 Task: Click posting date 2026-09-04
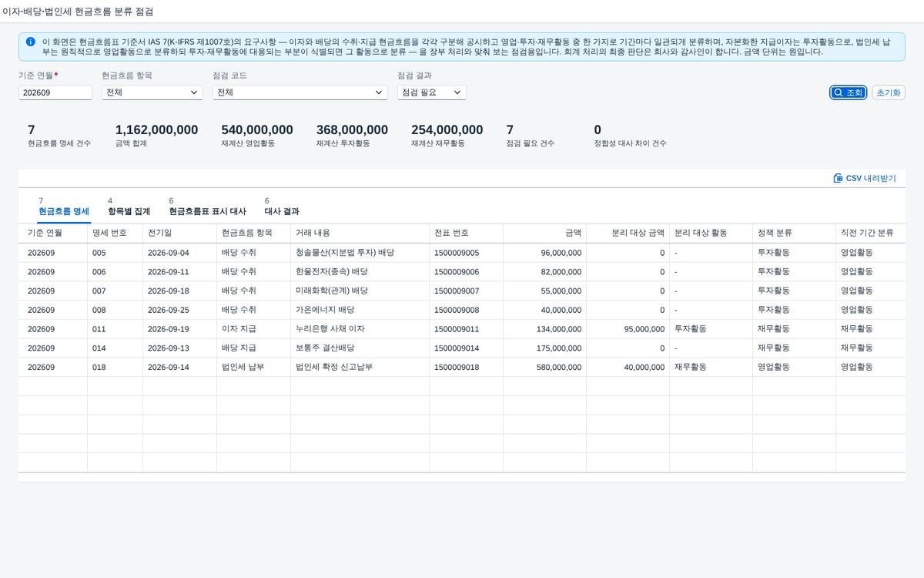(168, 253)
